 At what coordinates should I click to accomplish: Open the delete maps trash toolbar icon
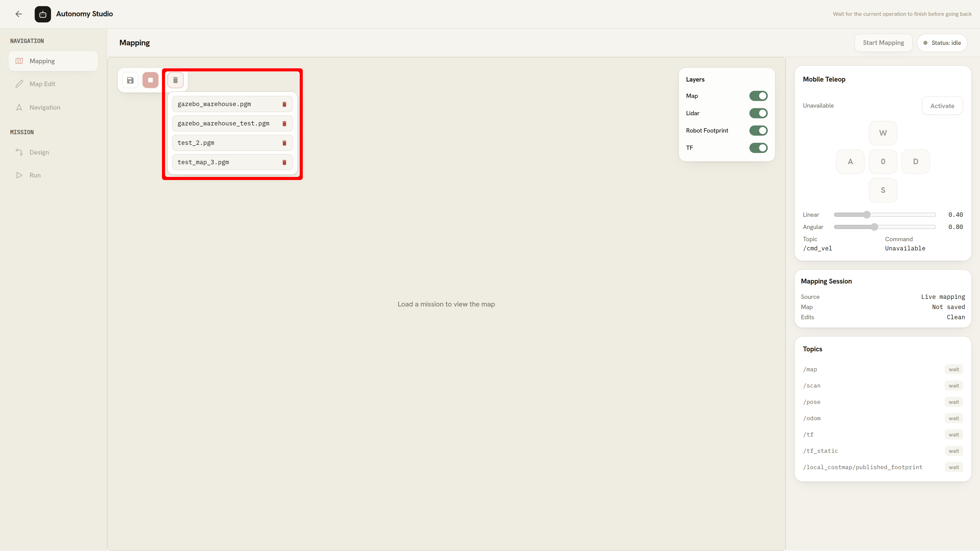pyautogui.click(x=175, y=80)
